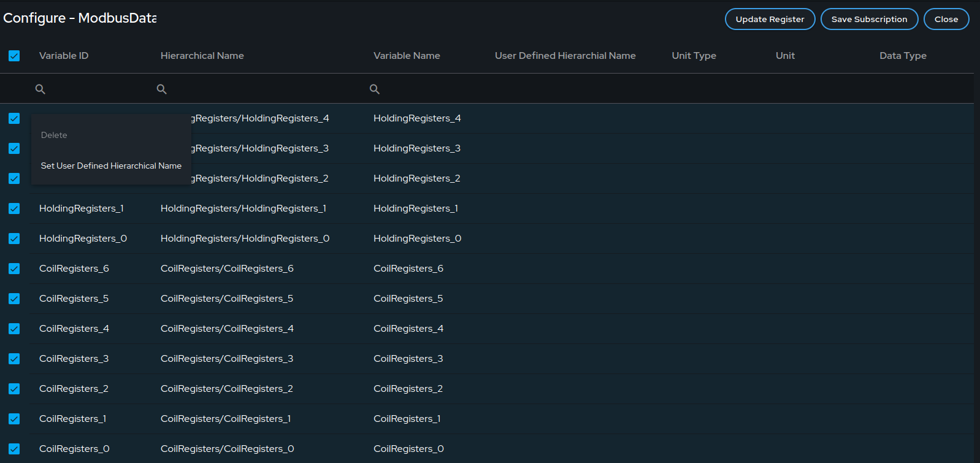The image size is (980, 463).
Task: Click CoilRegisters/CoilRegisters_0 hierarchical name
Action: 228,449
